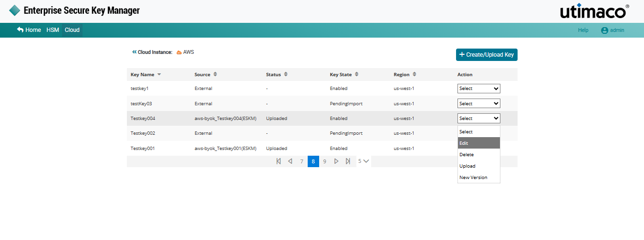Click the Home back-arrow icon
Screen dimensions: 644x240
(20, 30)
